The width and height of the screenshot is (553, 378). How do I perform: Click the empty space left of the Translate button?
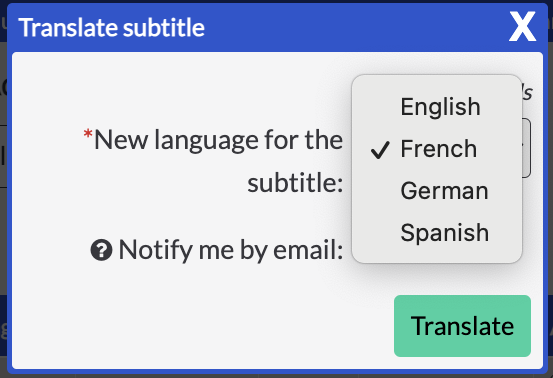(x=203, y=326)
